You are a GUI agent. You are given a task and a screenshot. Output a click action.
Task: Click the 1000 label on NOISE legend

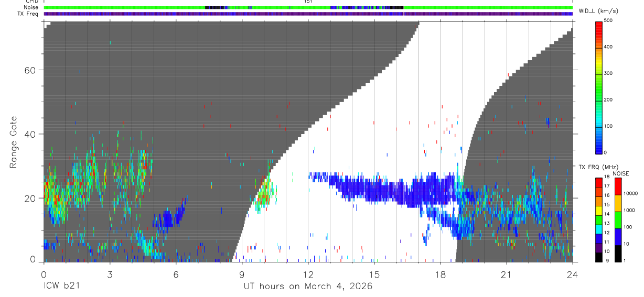[630, 210]
